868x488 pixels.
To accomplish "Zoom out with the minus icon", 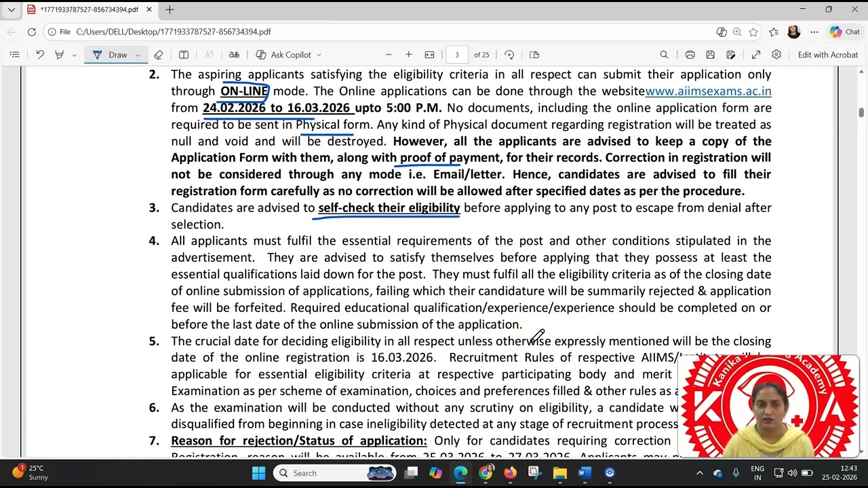I will coord(389,55).
